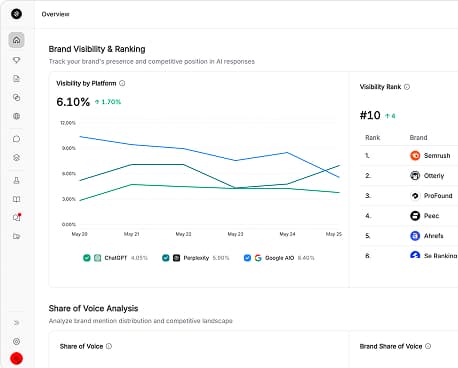Open the sidebar icon with red notification dot
Viewport: 458px width, 368px height.
[17, 217]
